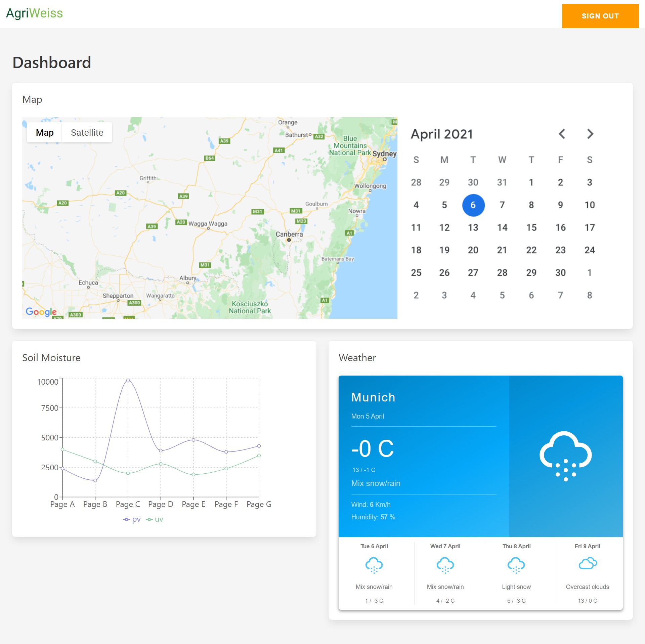Viewport: 645px width, 644px height.
Task: Select April 6 in the calendar
Action: pyautogui.click(x=473, y=205)
